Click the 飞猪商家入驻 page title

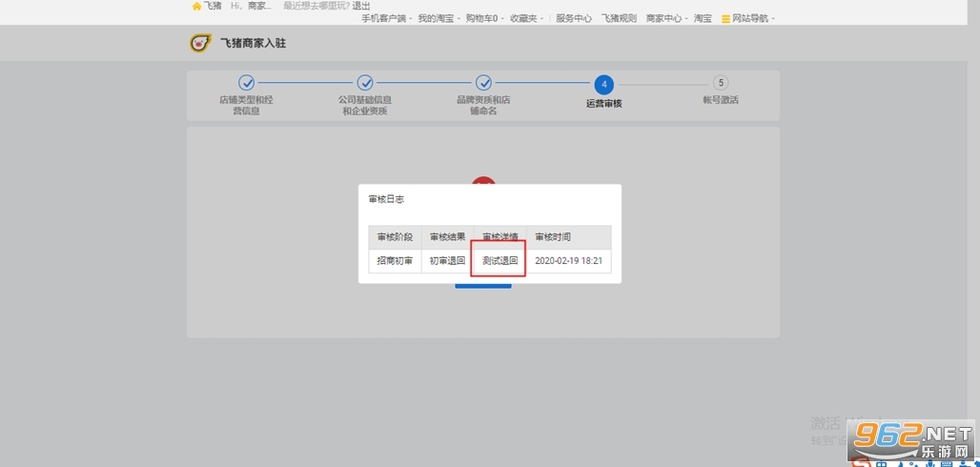(x=253, y=43)
